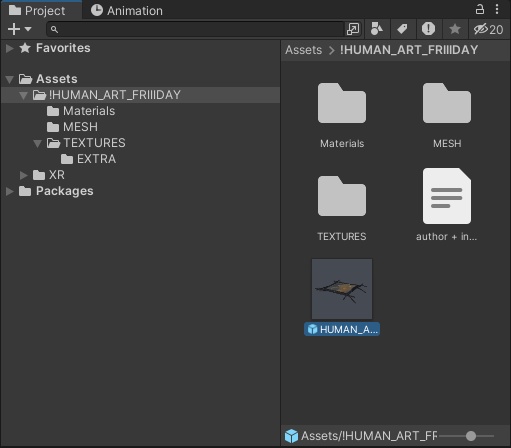Click Assets in the breadcrumb path
This screenshot has height=448, width=511.
tap(303, 50)
